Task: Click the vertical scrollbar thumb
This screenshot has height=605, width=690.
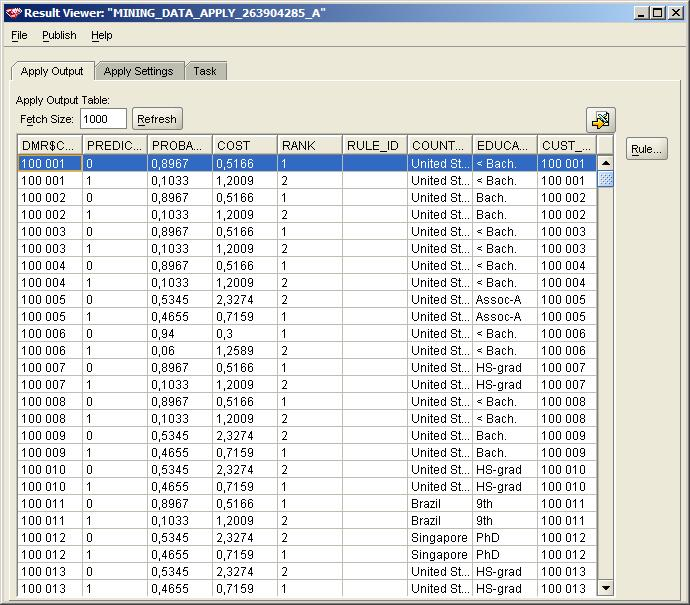Action: (x=606, y=179)
